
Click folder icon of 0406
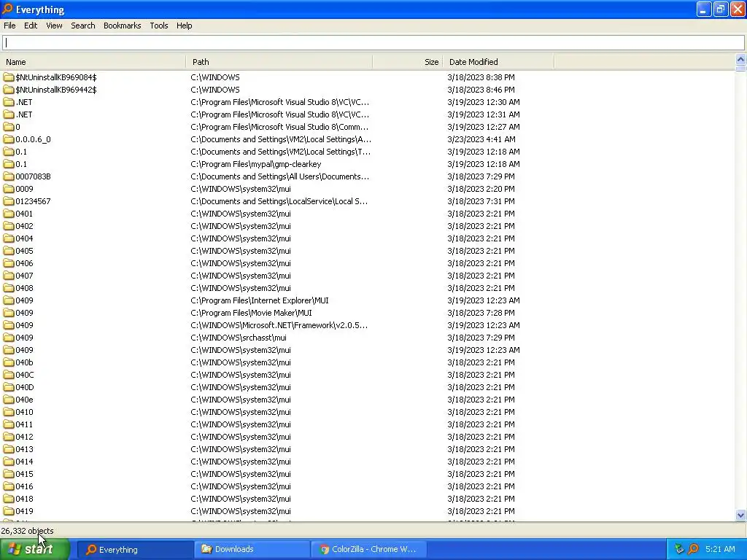[x=9, y=262]
